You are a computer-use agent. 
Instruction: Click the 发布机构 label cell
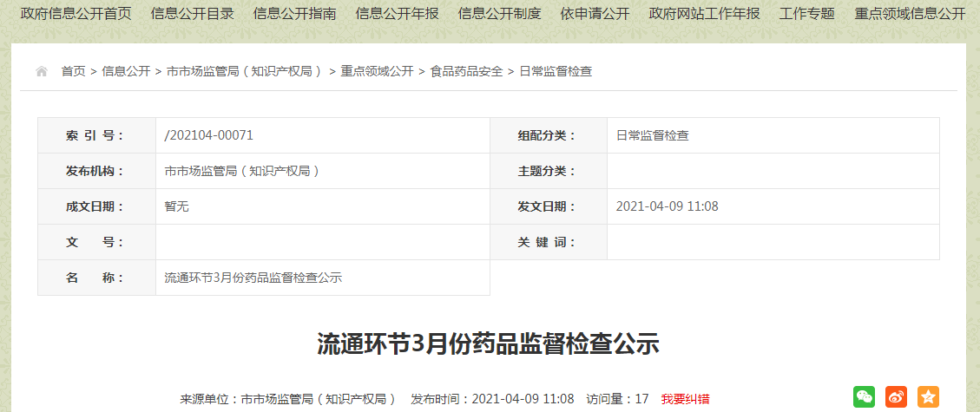click(97, 171)
